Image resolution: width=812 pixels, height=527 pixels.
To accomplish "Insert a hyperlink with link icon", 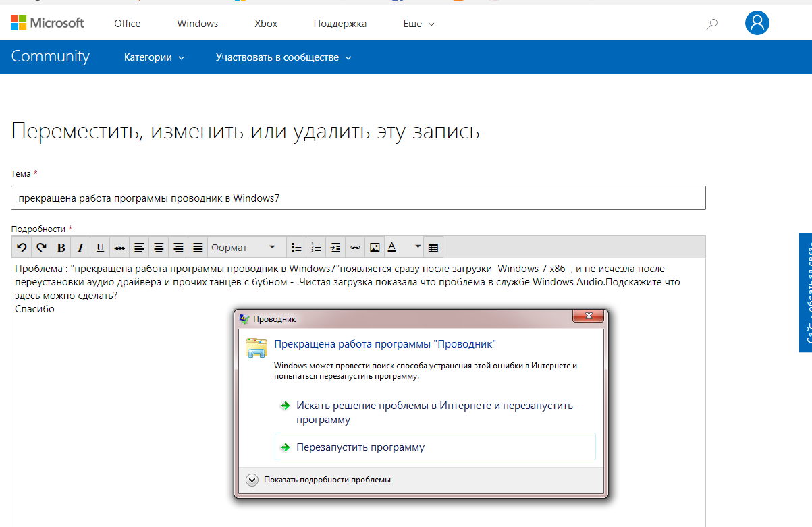I will 355,247.
